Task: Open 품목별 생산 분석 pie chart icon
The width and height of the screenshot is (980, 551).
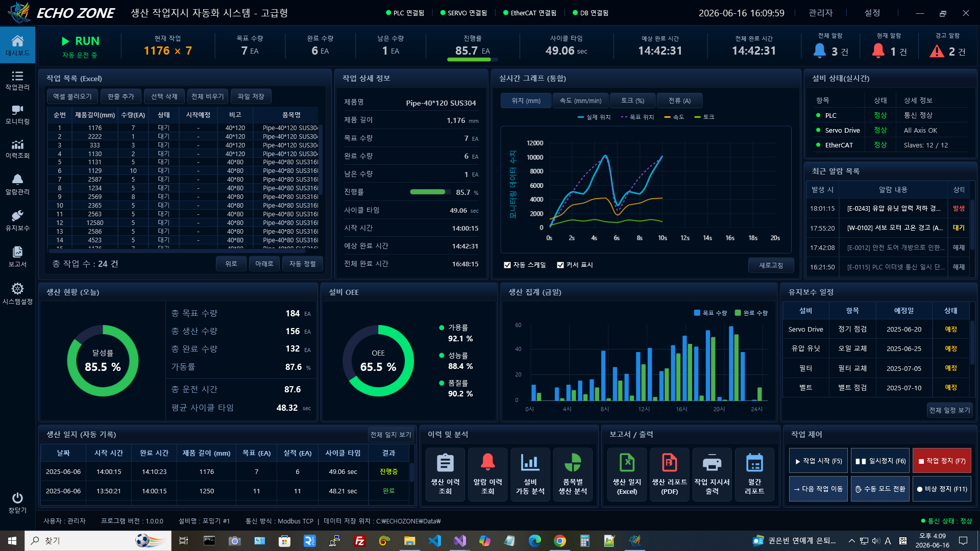Action: click(x=573, y=463)
